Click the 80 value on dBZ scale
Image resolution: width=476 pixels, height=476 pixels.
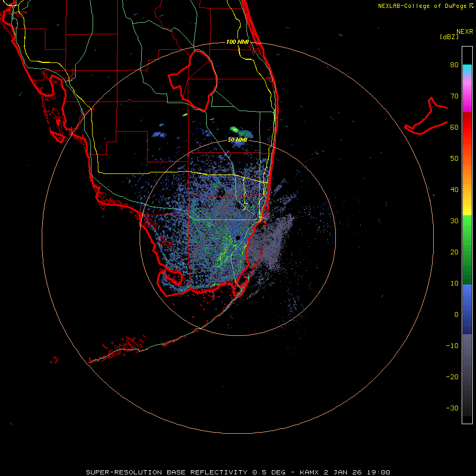click(x=454, y=65)
